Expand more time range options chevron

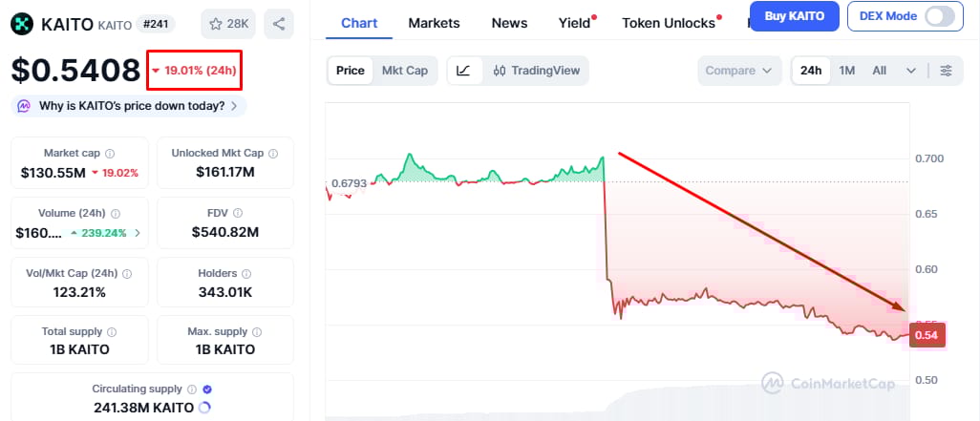pyautogui.click(x=911, y=71)
